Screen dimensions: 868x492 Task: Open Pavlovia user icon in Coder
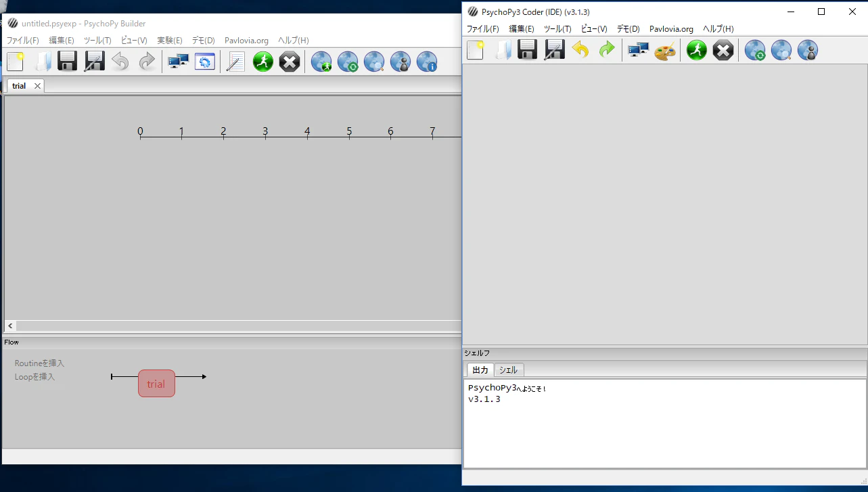click(x=808, y=50)
